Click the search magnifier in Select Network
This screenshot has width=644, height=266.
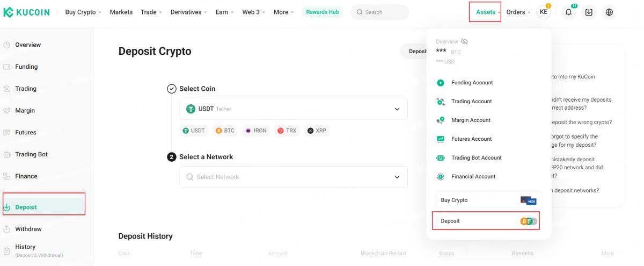[x=190, y=177]
